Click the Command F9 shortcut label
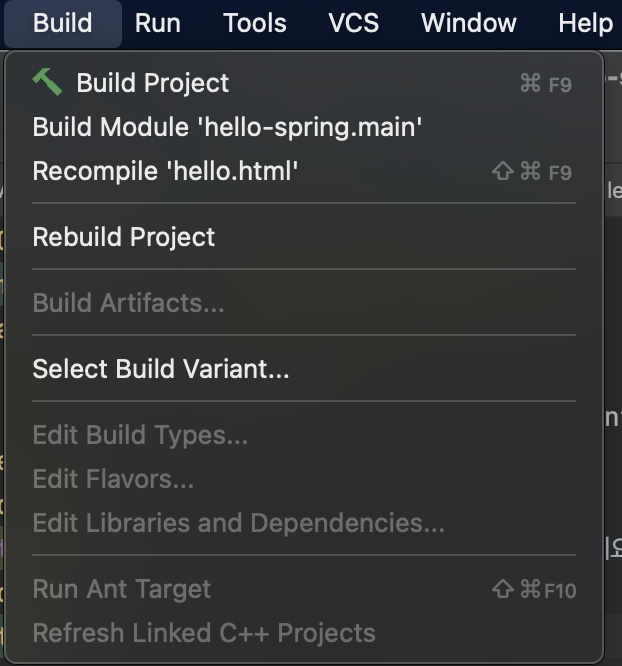Image resolution: width=622 pixels, height=666 pixels. click(x=546, y=84)
